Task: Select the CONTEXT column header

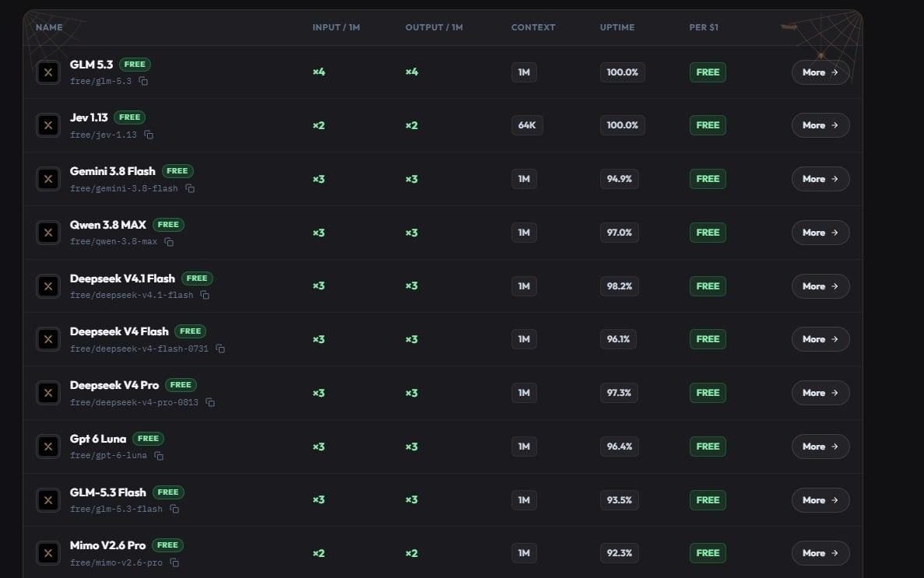Action: coord(533,27)
